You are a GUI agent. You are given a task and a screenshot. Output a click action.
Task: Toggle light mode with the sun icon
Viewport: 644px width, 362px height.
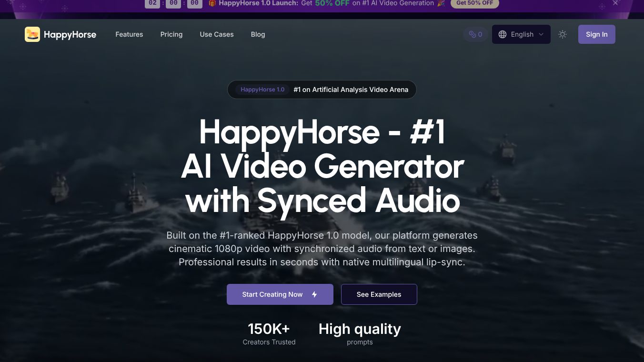pyautogui.click(x=563, y=34)
